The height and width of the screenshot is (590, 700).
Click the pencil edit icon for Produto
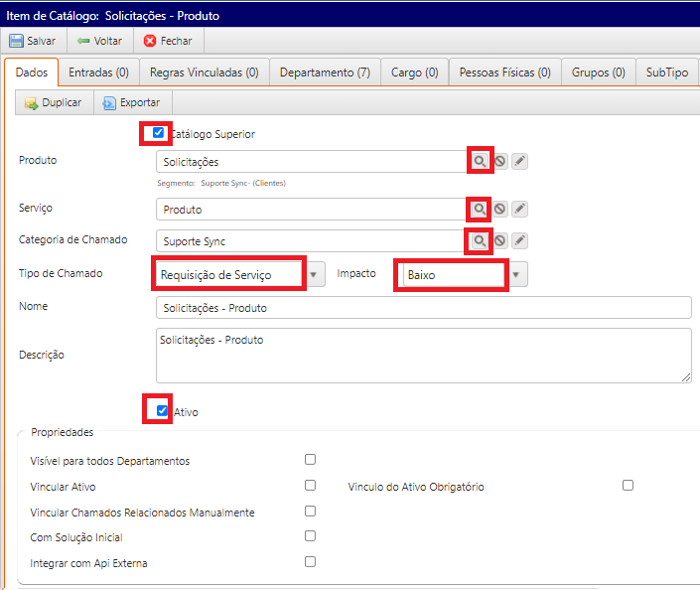pos(519,161)
